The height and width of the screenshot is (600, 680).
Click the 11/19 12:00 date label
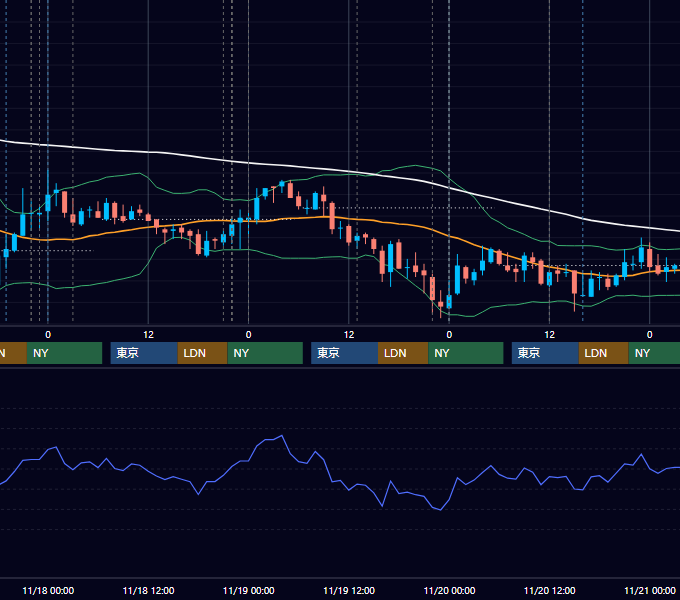click(x=349, y=590)
